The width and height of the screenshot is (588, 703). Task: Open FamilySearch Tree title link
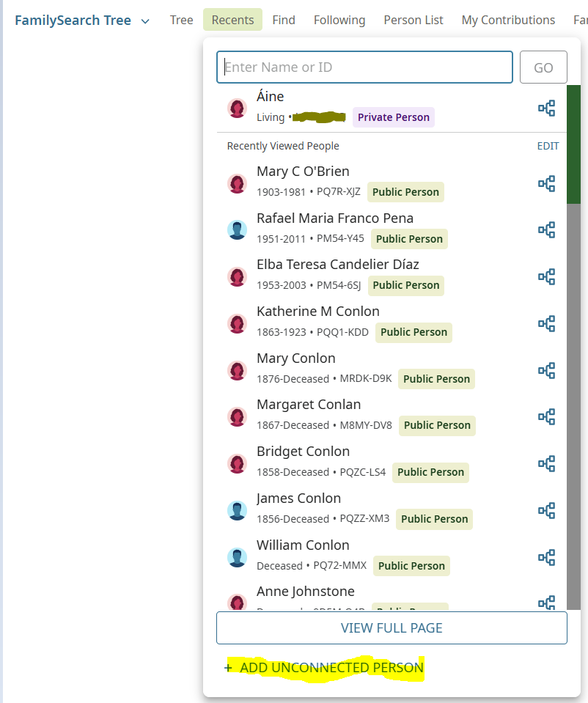point(73,21)
